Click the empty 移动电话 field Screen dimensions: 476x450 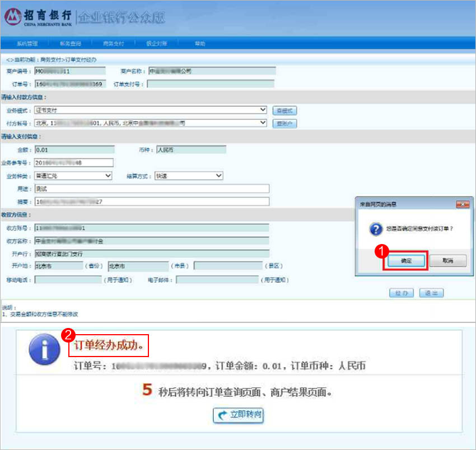[x=68, y=279]
